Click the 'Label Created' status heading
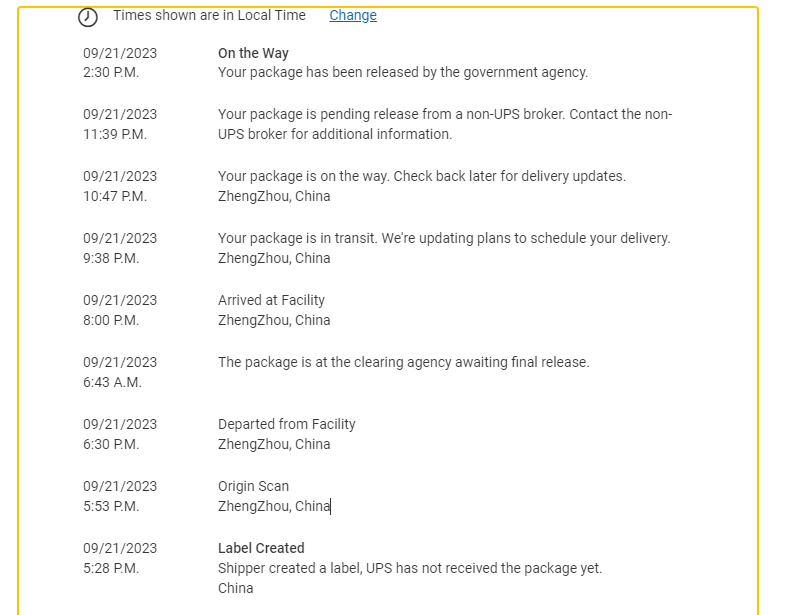 coord(261,548)
